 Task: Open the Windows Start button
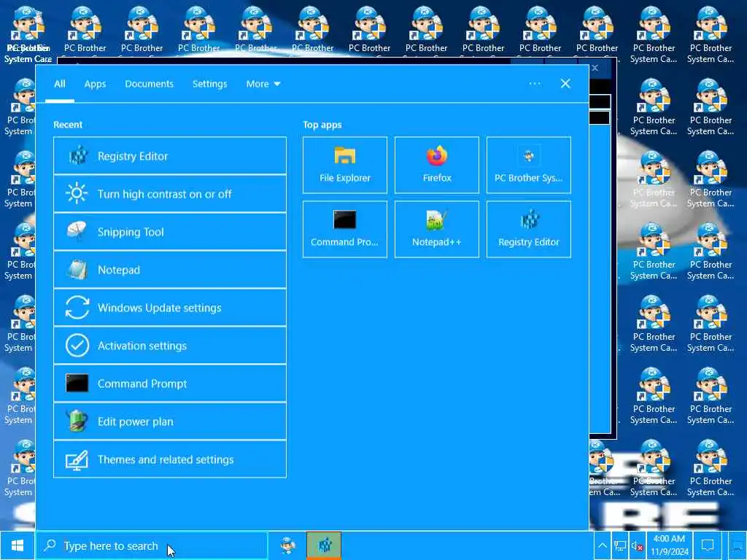click(18, 545)
